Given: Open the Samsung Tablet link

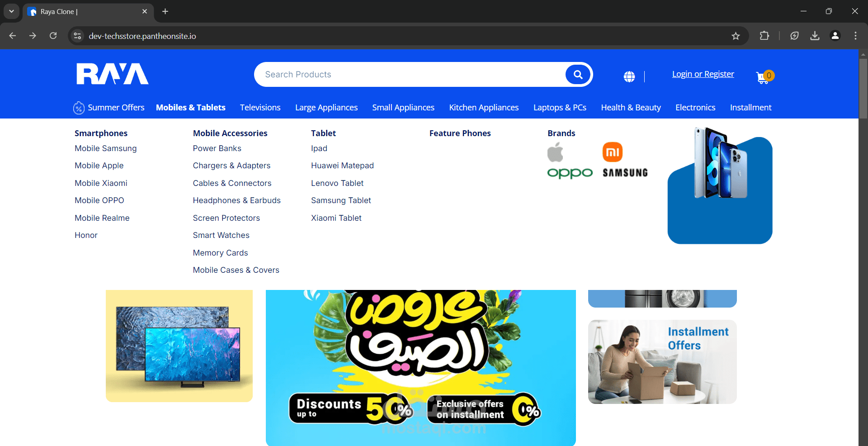Looking at the screenshot, I should (341, 200).
